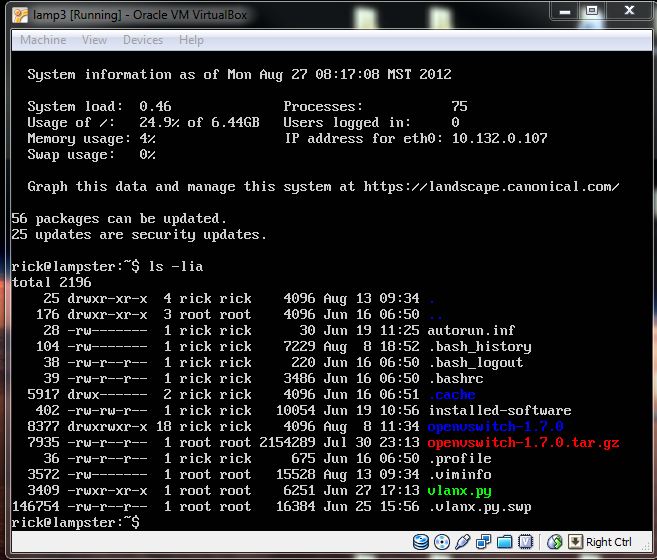Open the Help menu

[x=191, y=40]
